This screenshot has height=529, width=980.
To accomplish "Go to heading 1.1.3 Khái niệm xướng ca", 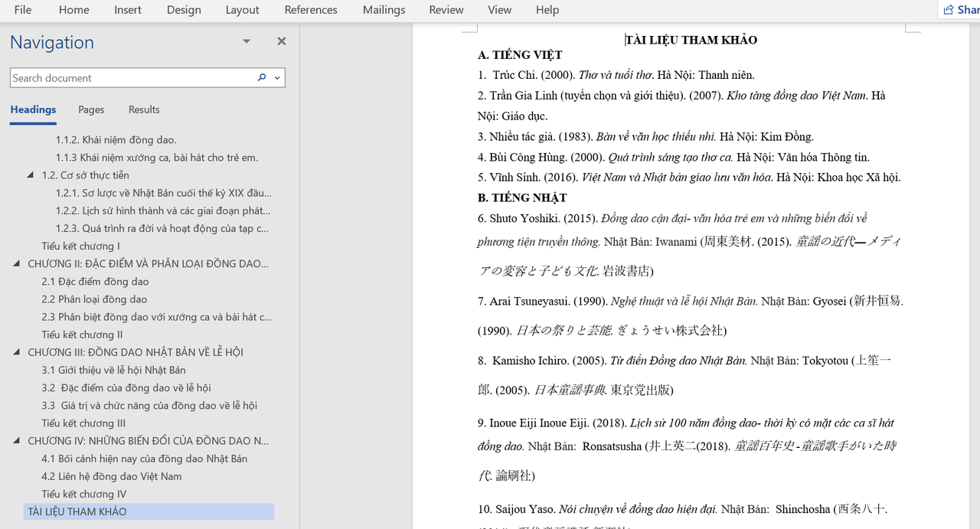I will coord(157,158).
